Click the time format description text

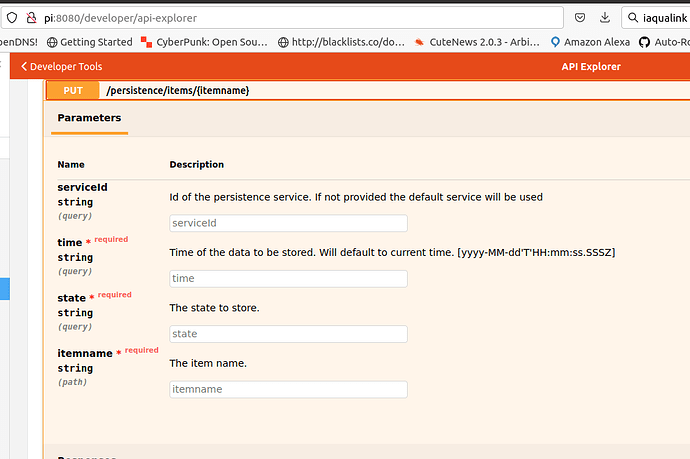pyautogui.click(x=392, y=253)
